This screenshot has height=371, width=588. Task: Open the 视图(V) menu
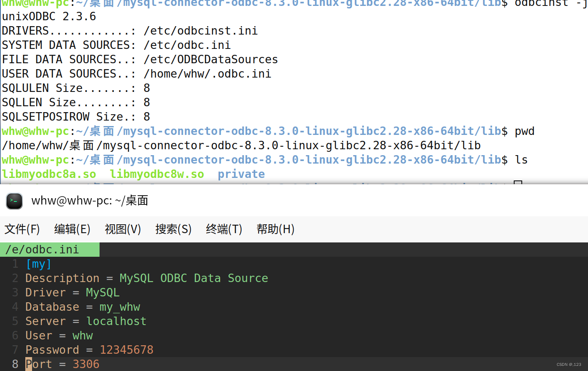pyautogui.click(x=122, y=229)
